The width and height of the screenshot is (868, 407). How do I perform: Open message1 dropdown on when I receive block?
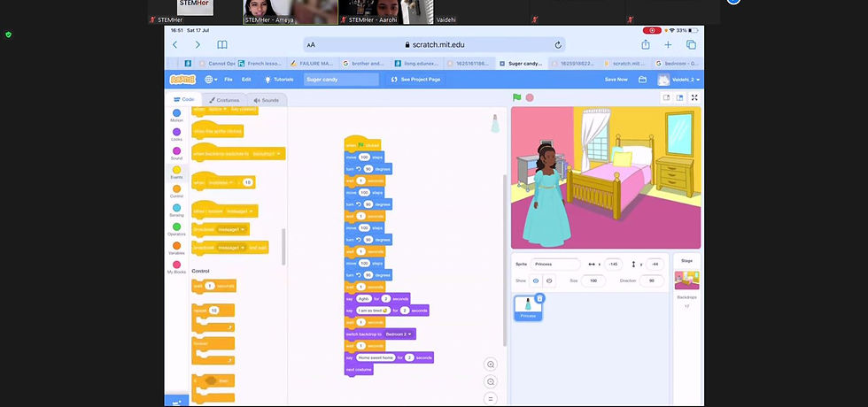[x=240, y=211]
